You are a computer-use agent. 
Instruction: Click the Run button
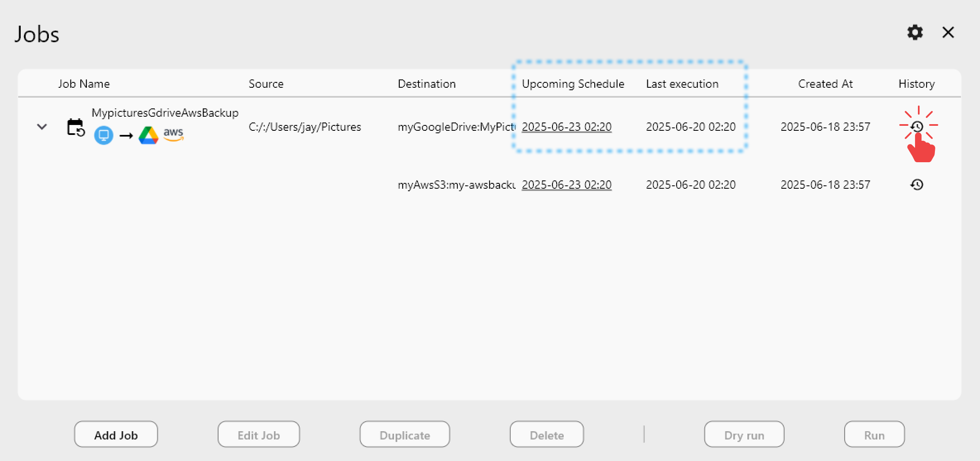pos(874,435)
